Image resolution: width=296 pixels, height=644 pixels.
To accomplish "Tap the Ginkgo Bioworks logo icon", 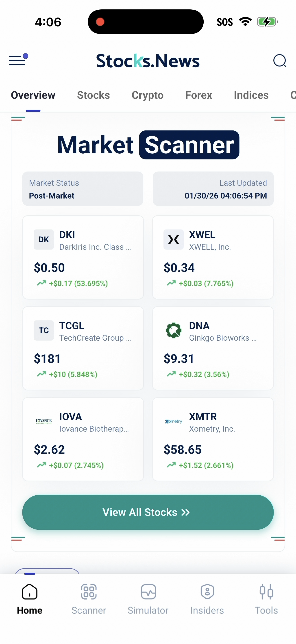I will click(x=174, y=330).
